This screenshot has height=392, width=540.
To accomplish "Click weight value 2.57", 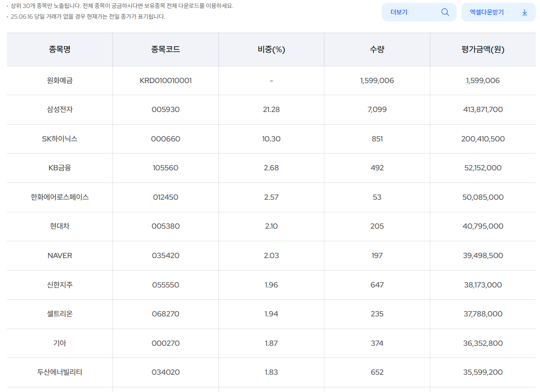I will 271,197.
